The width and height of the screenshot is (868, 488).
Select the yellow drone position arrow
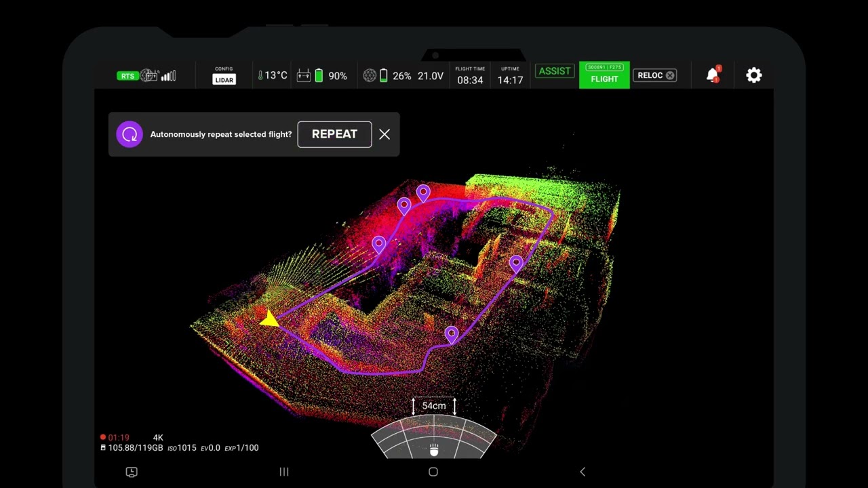[269, 319]
